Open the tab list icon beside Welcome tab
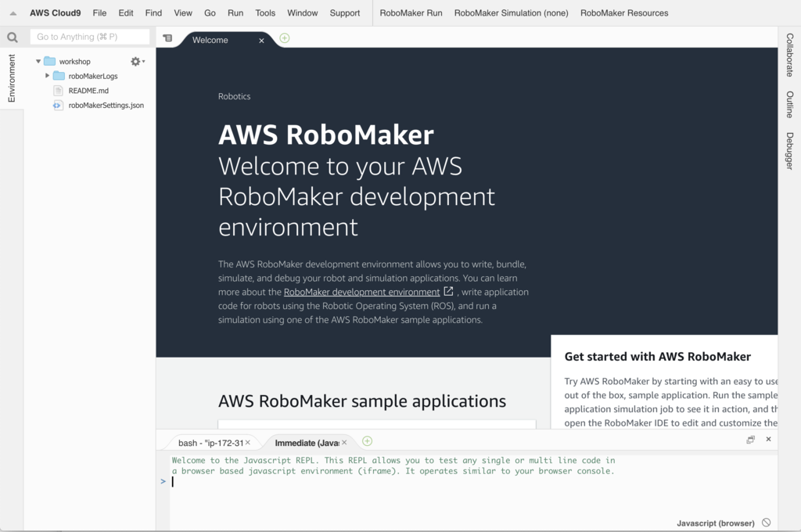 pos(167,38)
